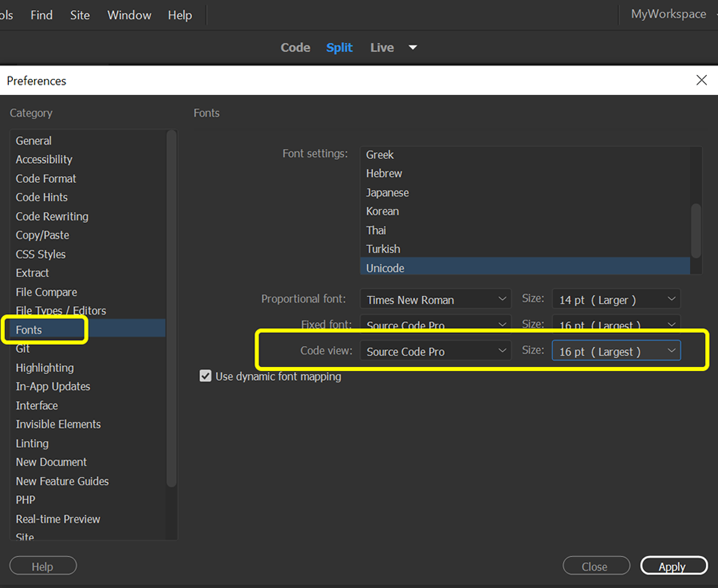This screenshot has width=718, height=588.
Task: Select Japanese in font settings list
Action: [388, 192]
